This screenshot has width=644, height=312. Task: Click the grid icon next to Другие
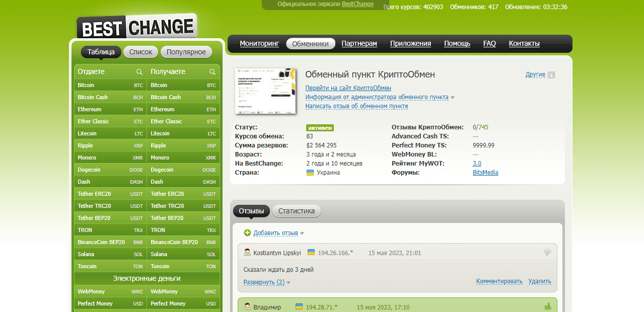(x=551, y=75)
